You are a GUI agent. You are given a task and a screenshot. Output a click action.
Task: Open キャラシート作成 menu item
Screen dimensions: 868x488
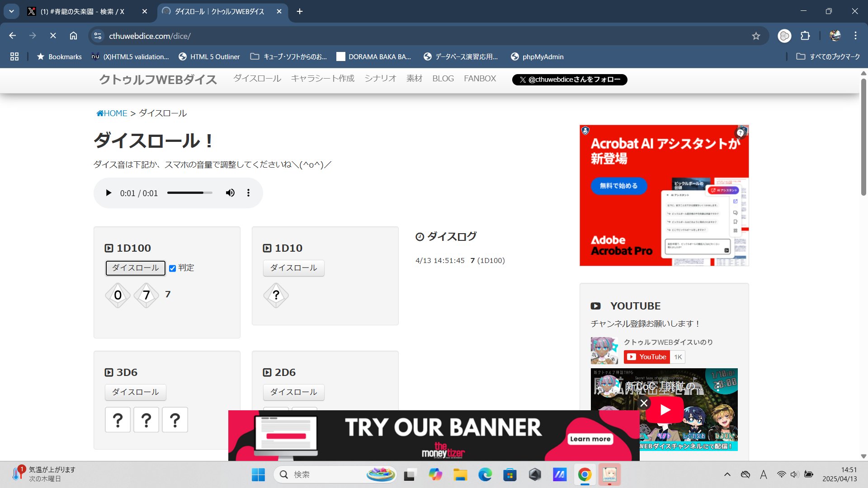tap(322, 79)
